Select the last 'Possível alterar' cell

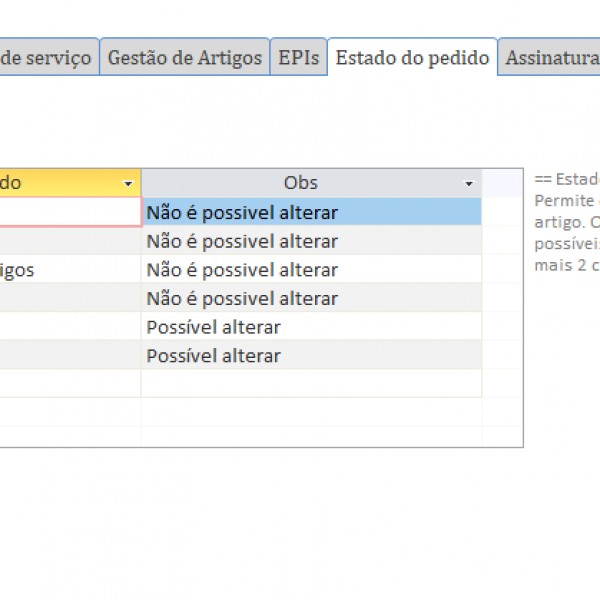(x=311, y=356)
